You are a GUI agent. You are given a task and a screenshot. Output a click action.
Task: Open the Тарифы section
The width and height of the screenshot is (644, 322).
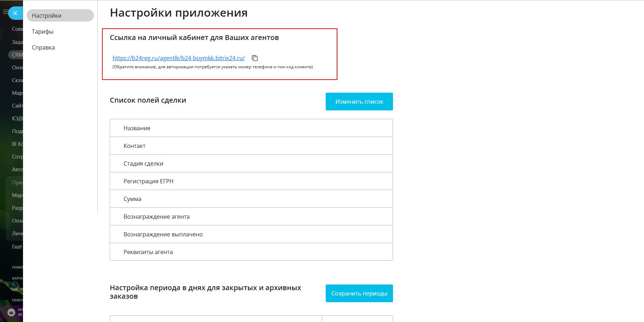(x=42, y=31)
